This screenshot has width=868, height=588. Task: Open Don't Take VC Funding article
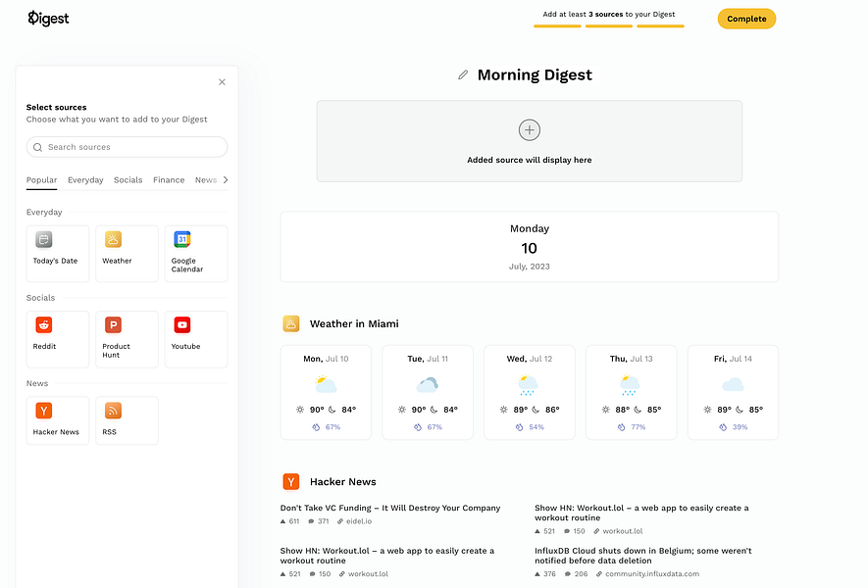390,508
